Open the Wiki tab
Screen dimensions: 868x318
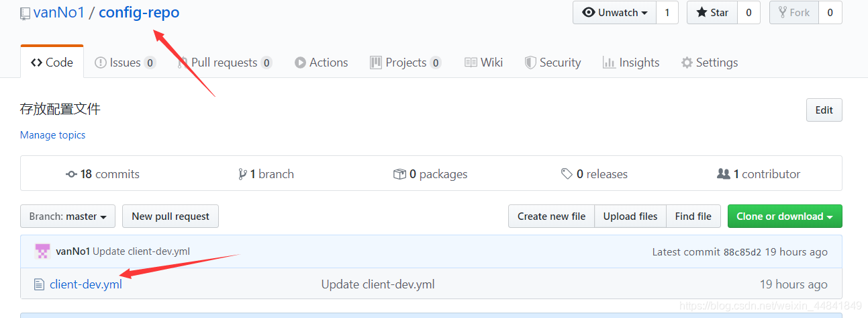[x=483, y=63]
